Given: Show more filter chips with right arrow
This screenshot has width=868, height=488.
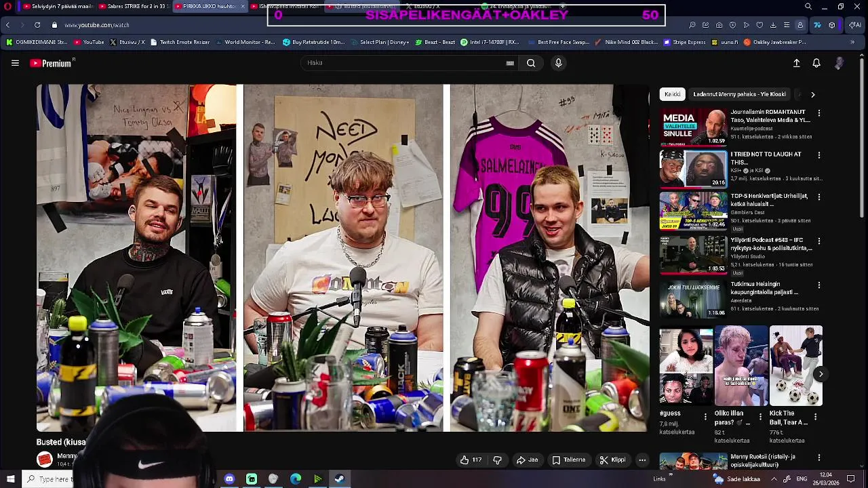Looking at the screenshot, I should coord(812,94).
